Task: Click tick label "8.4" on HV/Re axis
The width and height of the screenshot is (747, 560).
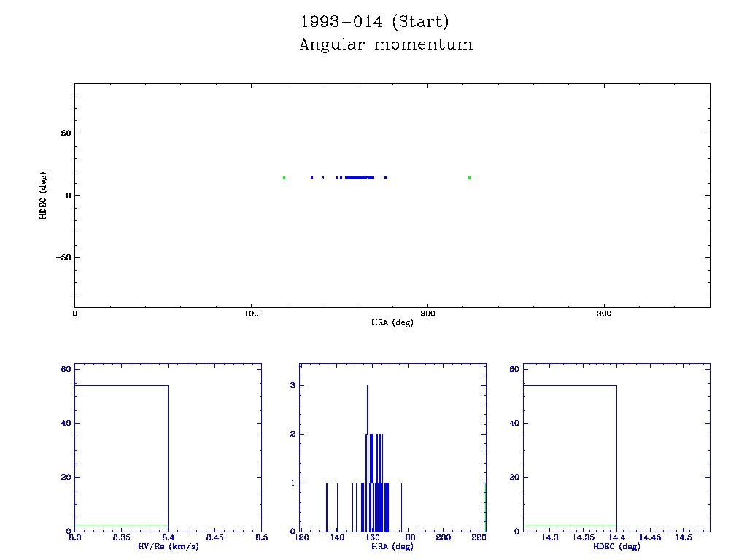Action: [x=169, y=537]
